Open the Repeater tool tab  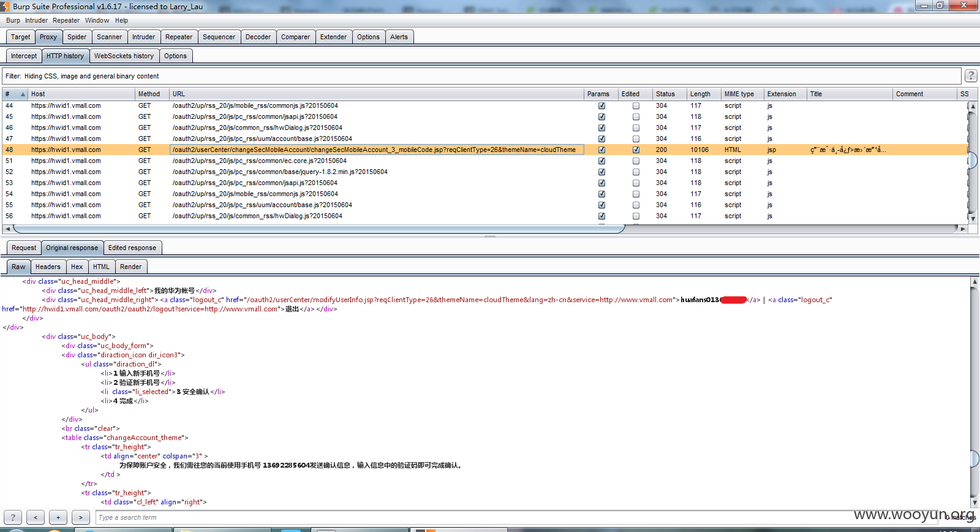(179, 37)
